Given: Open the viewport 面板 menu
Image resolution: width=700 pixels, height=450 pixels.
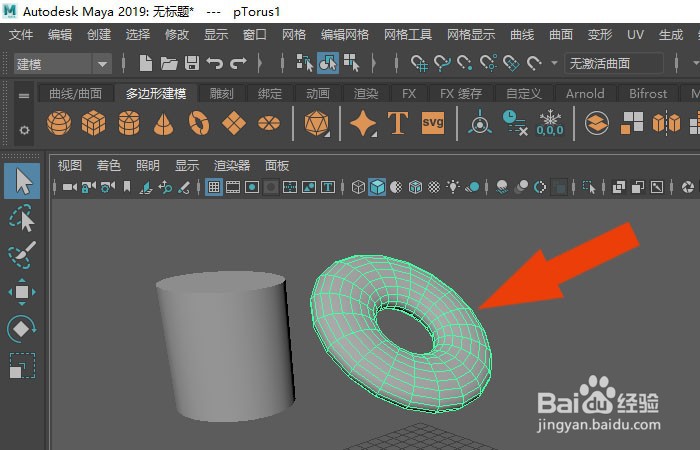Looking at the screenshot, I should 277,166.
